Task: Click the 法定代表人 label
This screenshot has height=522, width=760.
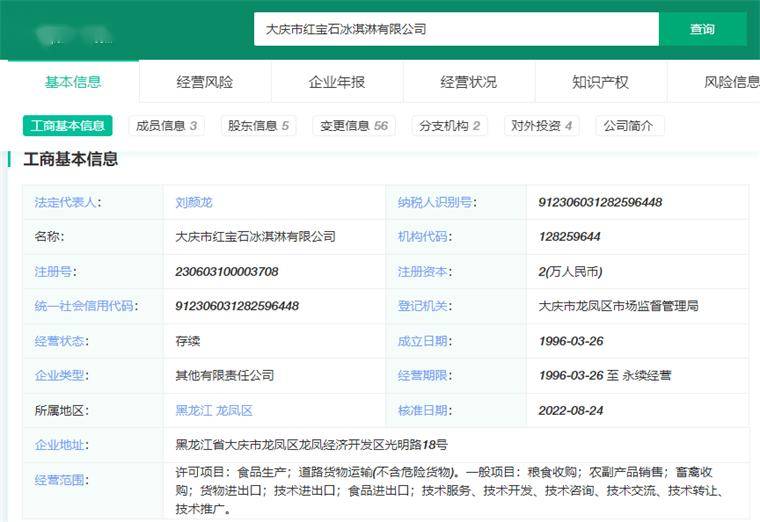Action: pos(68,202)
